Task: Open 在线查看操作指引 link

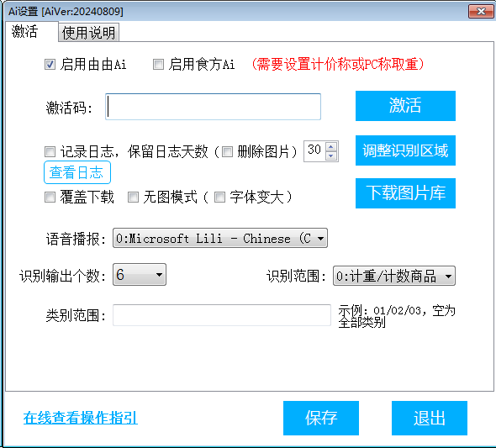Action: 81,418
